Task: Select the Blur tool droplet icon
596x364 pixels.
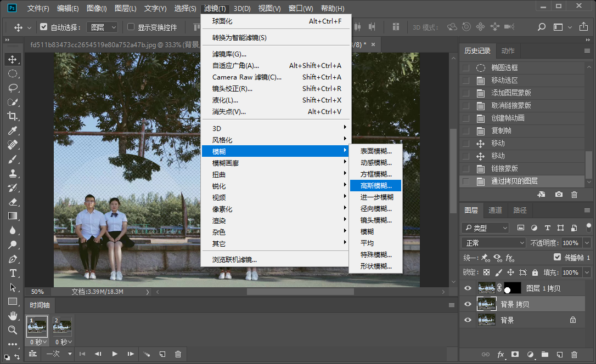Action: [x=13, y=230]
